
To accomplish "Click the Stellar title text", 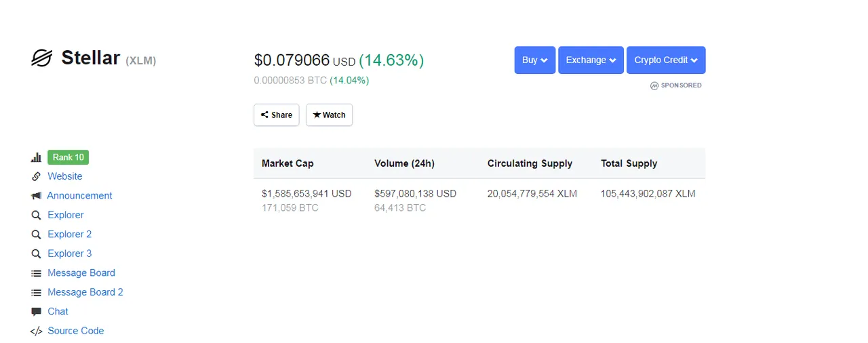I will (x=91, y=58).
